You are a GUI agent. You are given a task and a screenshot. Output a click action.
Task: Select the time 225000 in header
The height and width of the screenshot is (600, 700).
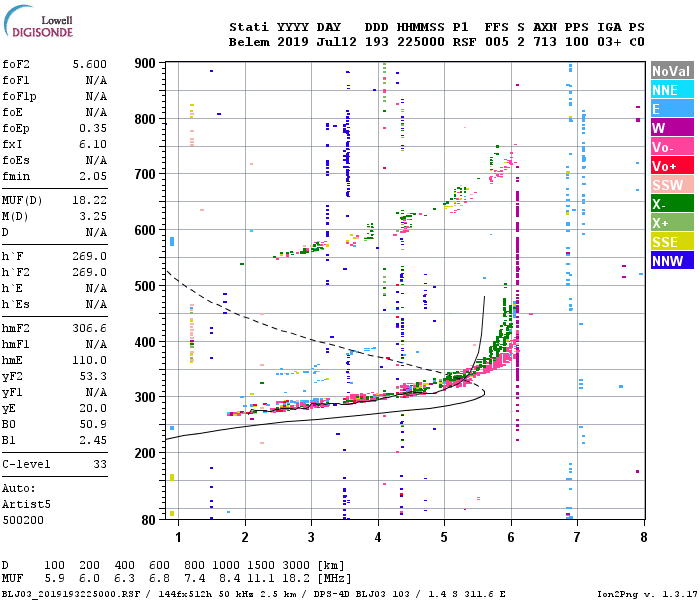[421, 42]
